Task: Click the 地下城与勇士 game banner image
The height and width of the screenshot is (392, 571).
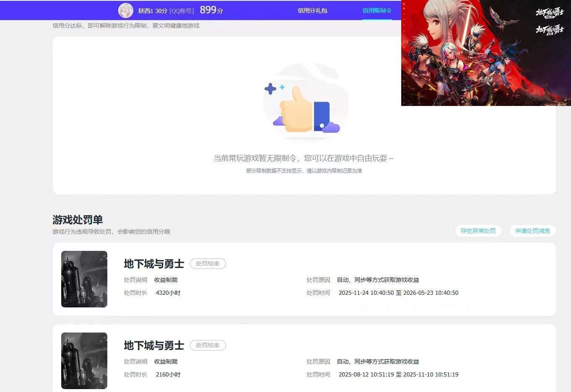Action: [x=486, y=53]
